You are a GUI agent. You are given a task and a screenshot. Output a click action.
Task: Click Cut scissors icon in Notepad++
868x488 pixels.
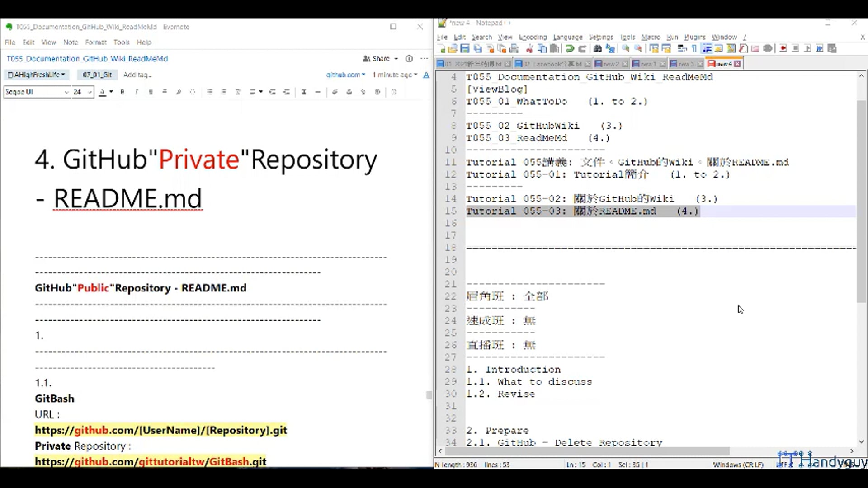coord(529,48)
